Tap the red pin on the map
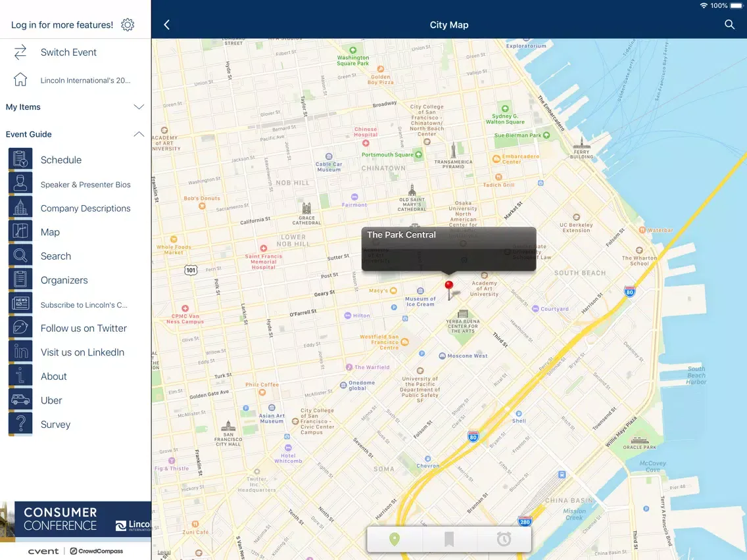 point(448,286)
